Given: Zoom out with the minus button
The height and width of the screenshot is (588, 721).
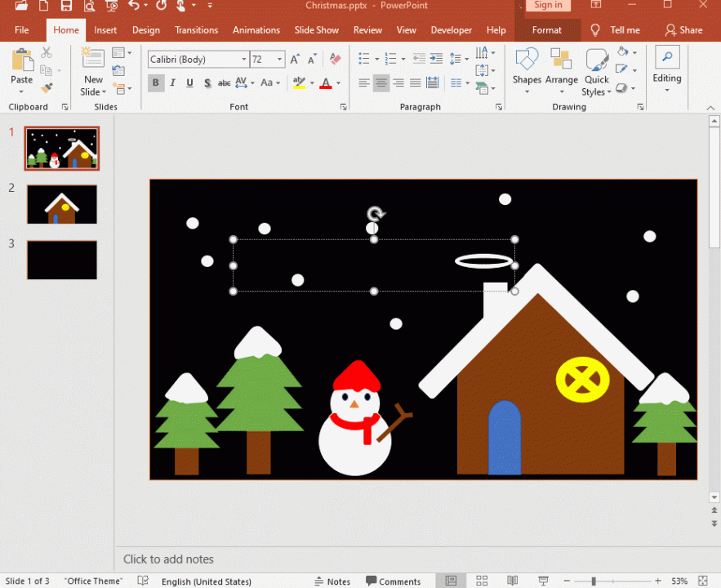Looking at the screenshot, I should click(567, 581).
